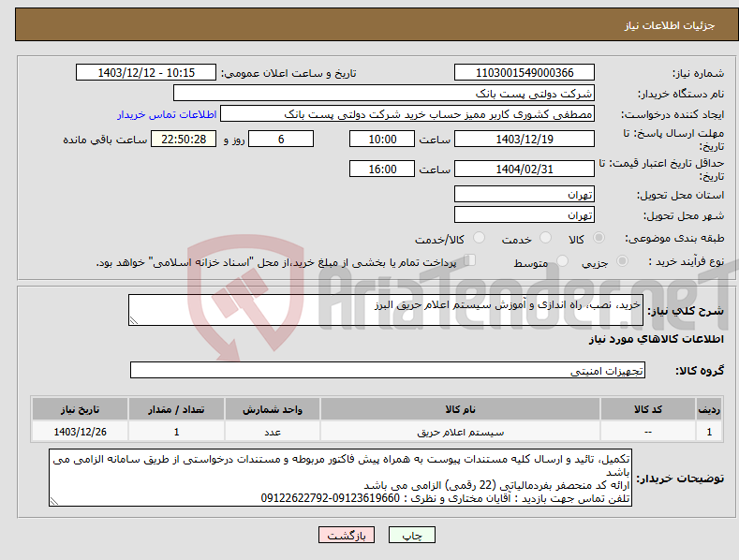The height and width of the screenshot is (560, 739).
Task: Select the کالا/خدمت radio button
Action: 479,238
